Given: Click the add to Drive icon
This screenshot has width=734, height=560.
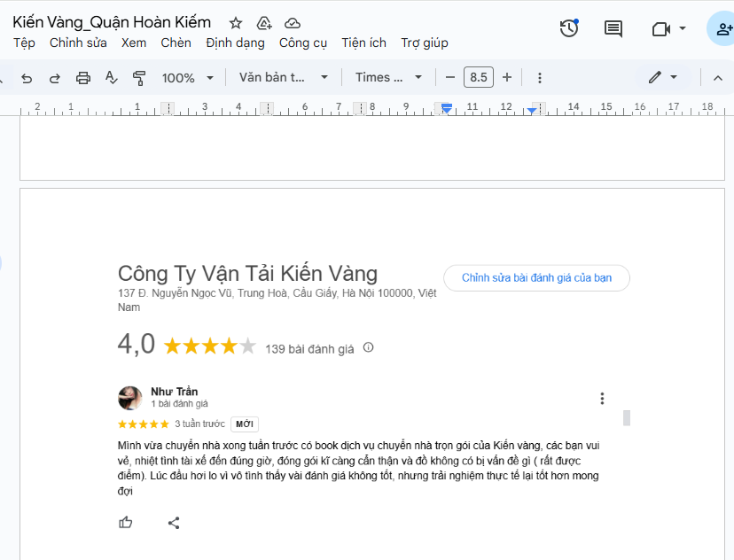Looking at the screenshot, I should click(x=264, y=23).
